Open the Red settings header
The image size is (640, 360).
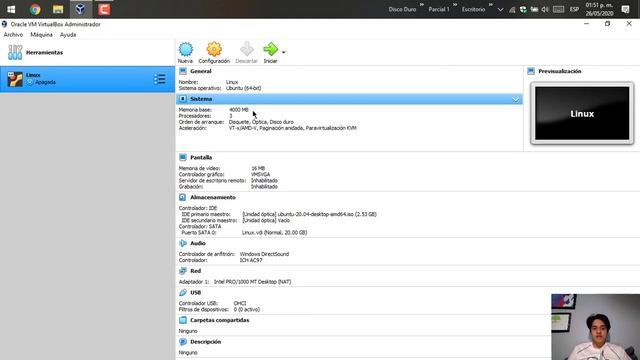click(196, 271)
